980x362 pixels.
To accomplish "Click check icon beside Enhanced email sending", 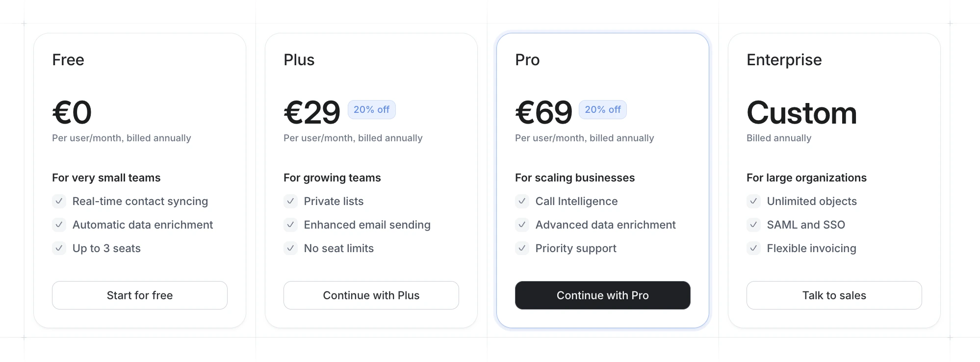I will point(290,225).
